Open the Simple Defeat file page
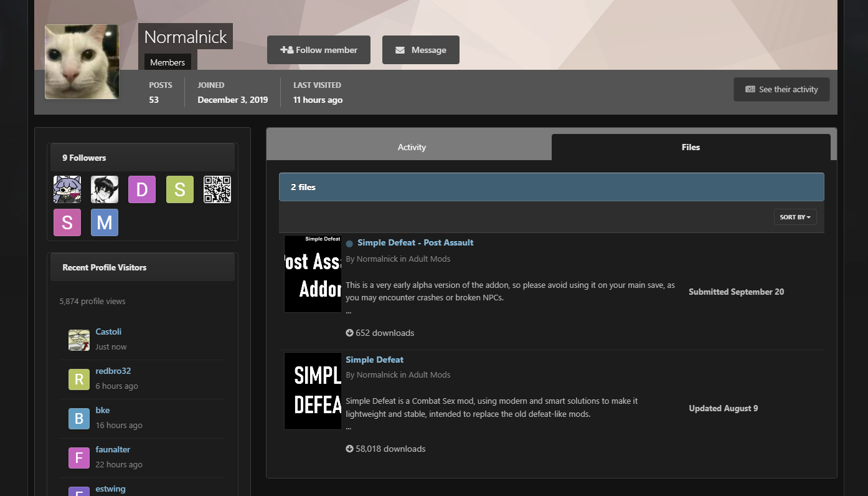Screen dimensions: 868x496 point(374,360)
